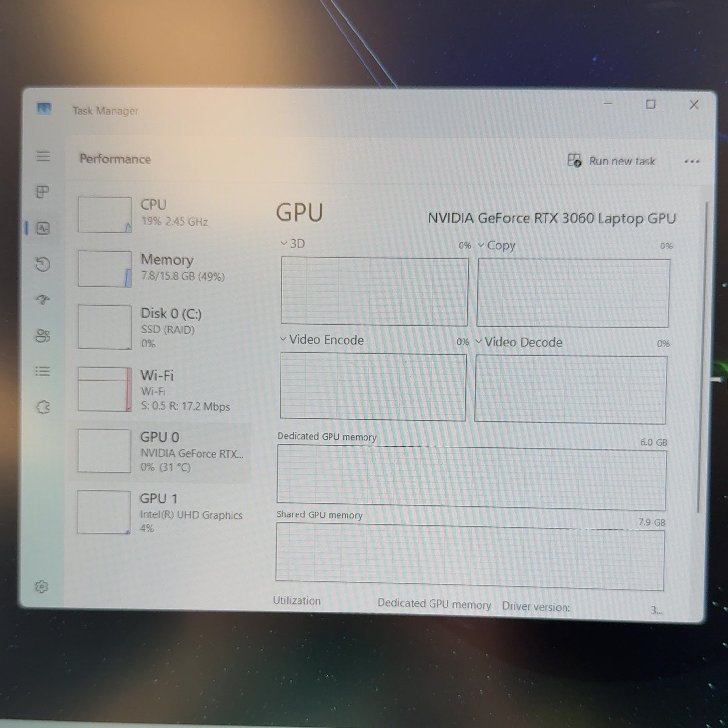This screenshot has height=728, width=728.
Task: Open Task Manager settings gear
Action: point(42,587)
